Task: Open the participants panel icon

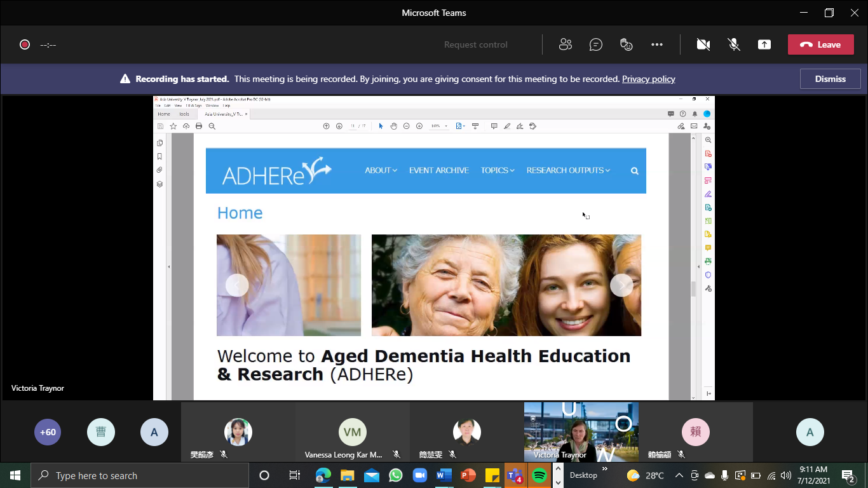Action: pyautogui.click(x=565, y=44)
